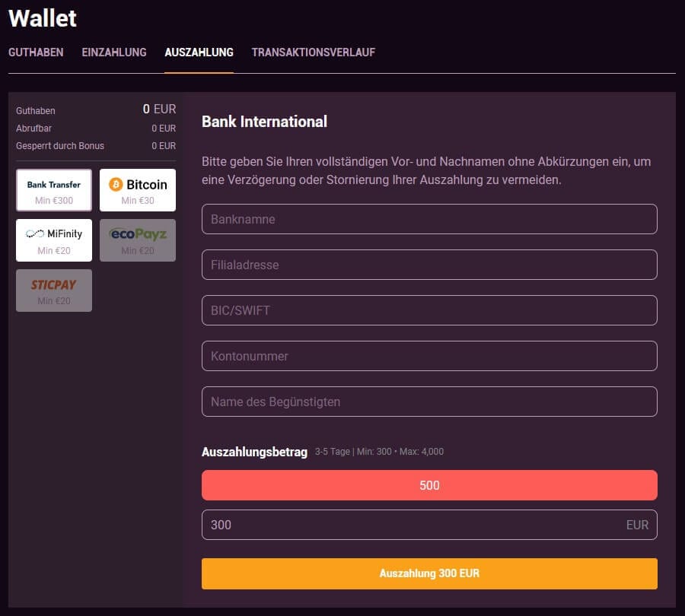Switch to the Einzahlung tab

(114, 52)
